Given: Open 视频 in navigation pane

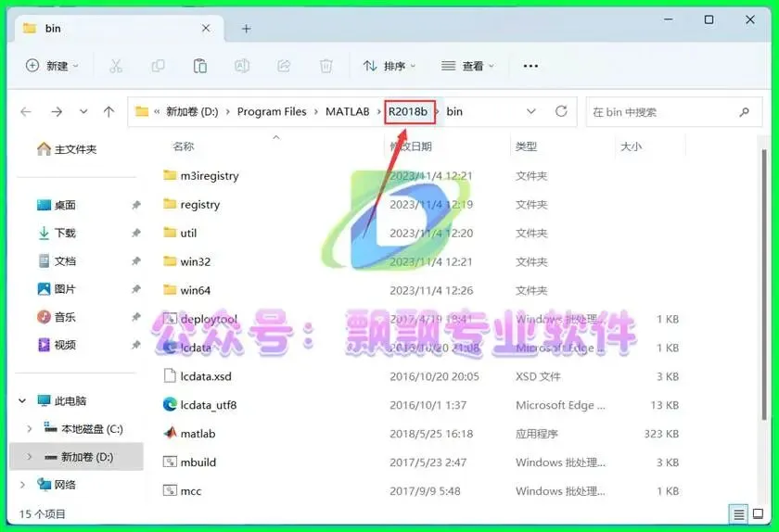Looking at the screenshot, I should pos(57,344).
